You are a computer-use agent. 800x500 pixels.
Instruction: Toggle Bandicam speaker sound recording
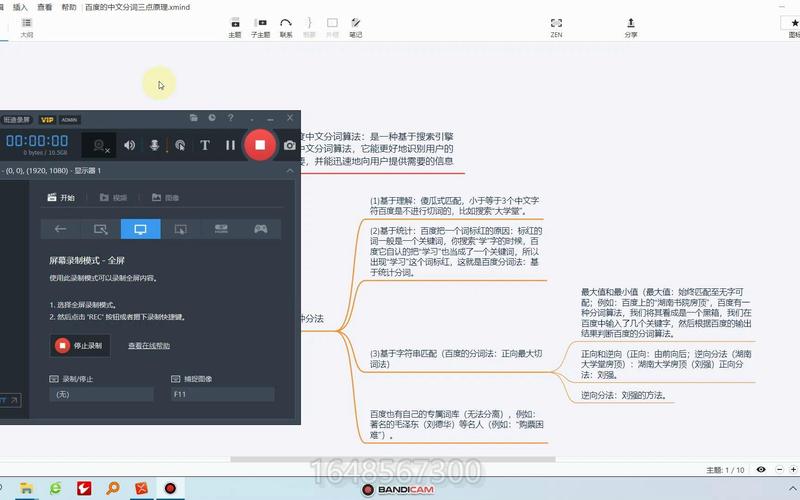click(x=130, y=145)
